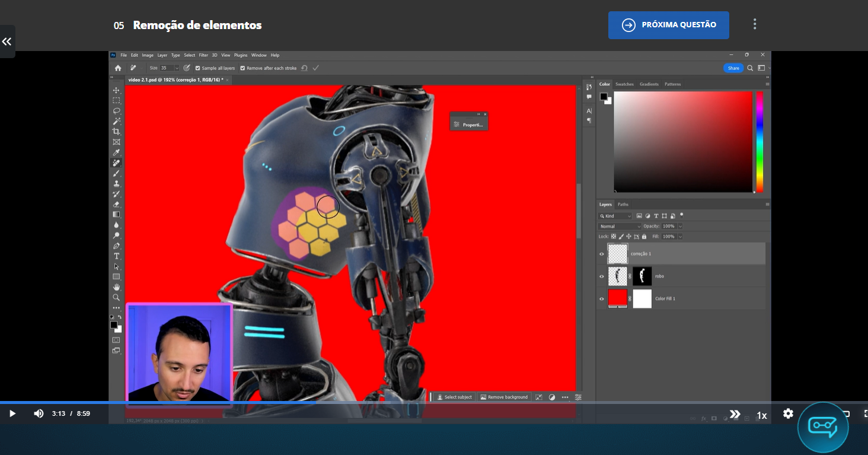Click the undo stroke arrow in options bar
The width and height of the screenshot is (868, 455).
(304, 68)
